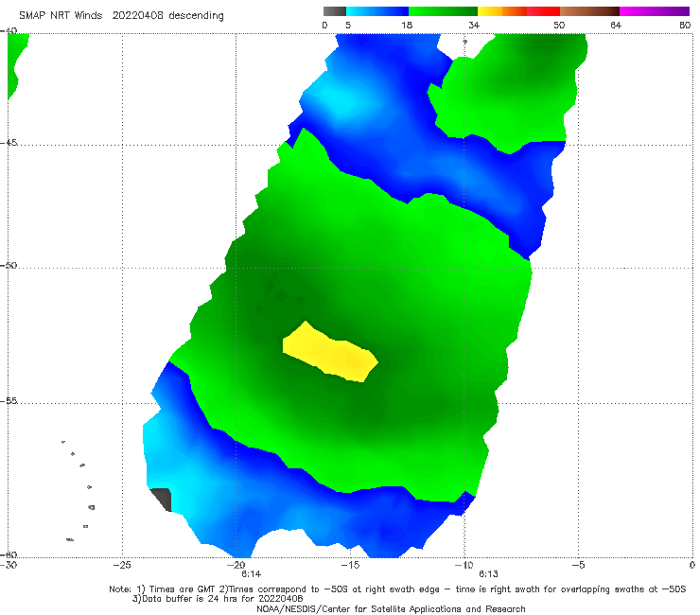This screenshot has width=700, height=615.
Task: Click the green segment of the color scale
Action: pyautogui.click(x=443, y=11)
